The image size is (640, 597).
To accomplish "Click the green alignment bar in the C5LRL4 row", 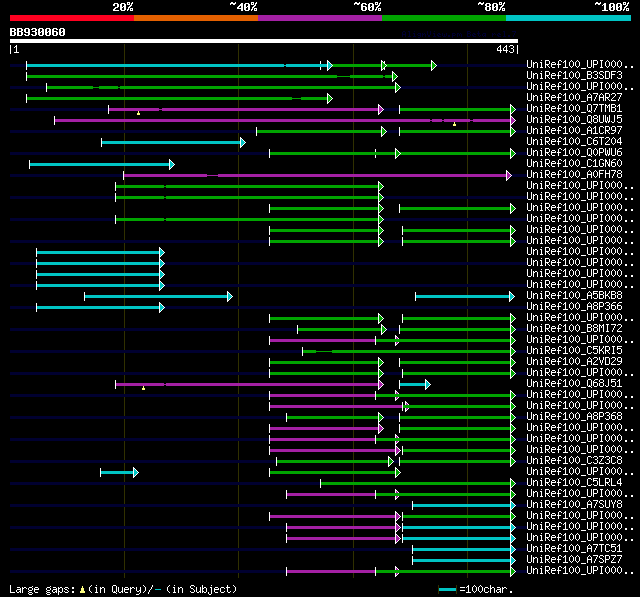I will pos(416,484).
